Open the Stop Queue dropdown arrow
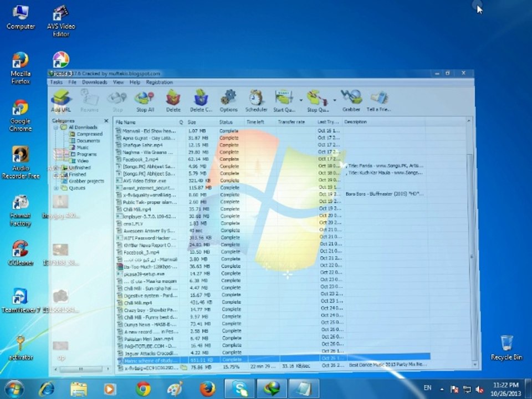532x399 pixels. [335, 100]
